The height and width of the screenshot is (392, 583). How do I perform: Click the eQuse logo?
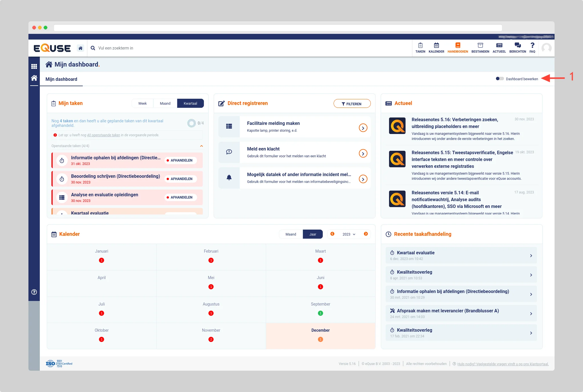click(x=52, y=48)
